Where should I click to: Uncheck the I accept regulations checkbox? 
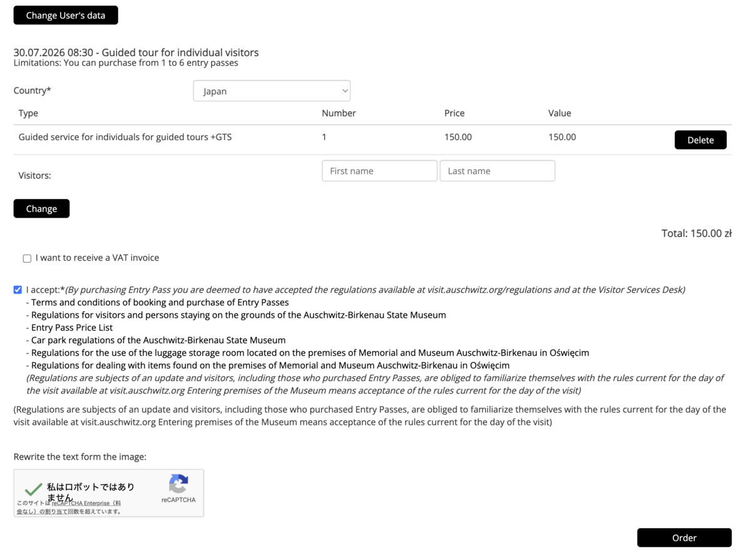coord(18,290)
